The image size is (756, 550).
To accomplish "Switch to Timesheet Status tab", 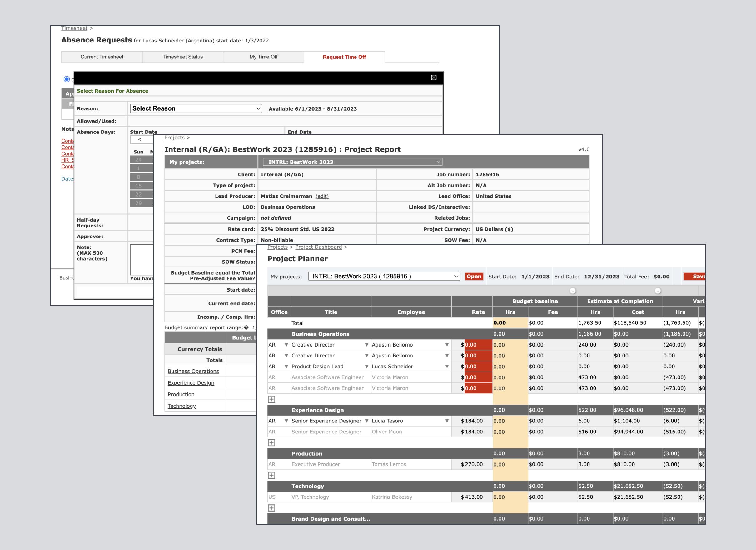I will [x=183, y=57].
